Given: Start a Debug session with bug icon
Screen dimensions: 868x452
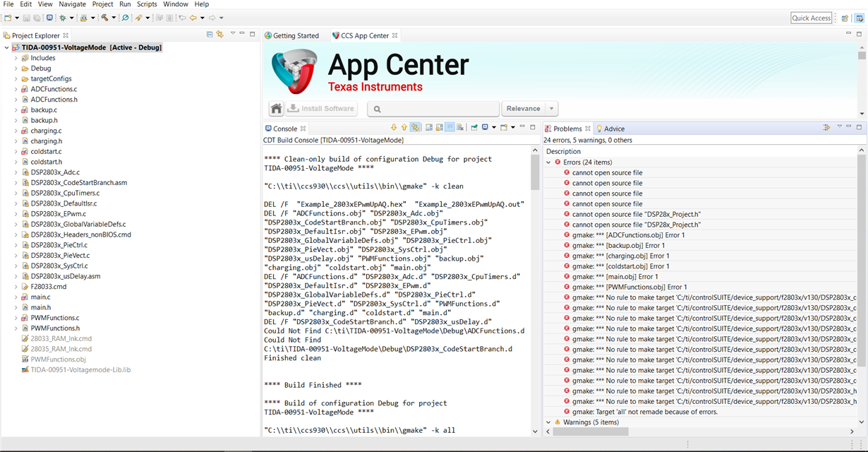Looking at the screenshot, I should tap(62, 18).
